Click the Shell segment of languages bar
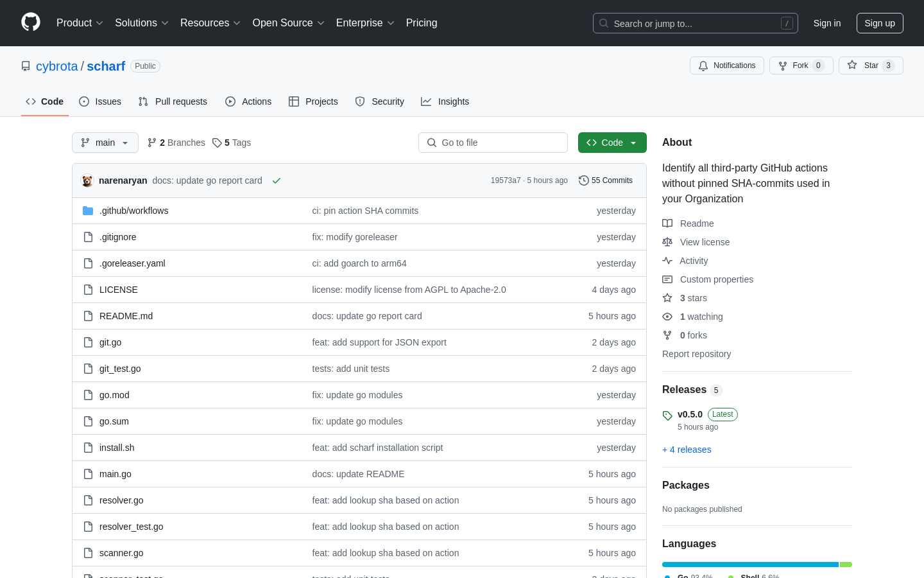This screenshot has width=924, height=578. click(846, 565)
